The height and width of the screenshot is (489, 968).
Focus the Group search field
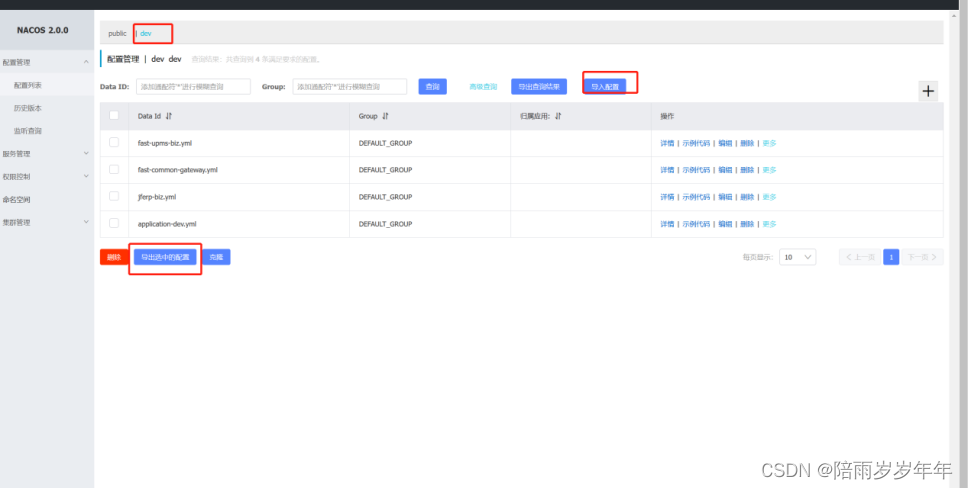(x=349, y=86)
